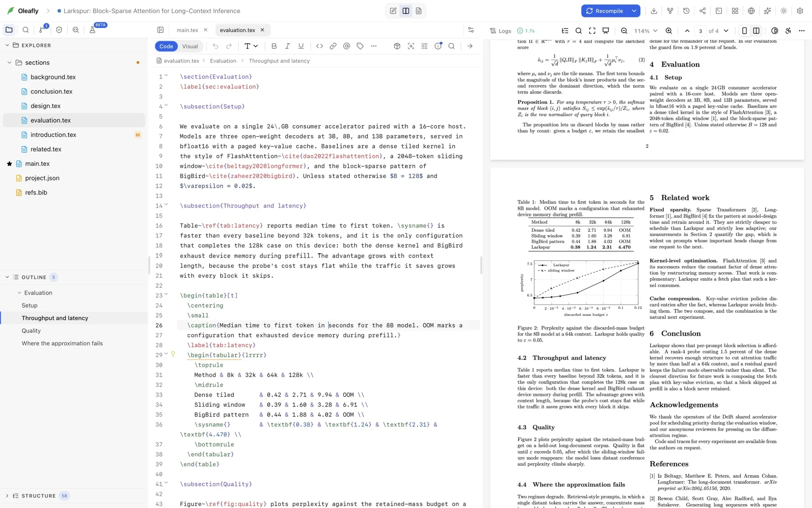Viewport: 812px width, 508px height.
Task: Expand the STRUCTURE panel
Action: click(7, 496)
